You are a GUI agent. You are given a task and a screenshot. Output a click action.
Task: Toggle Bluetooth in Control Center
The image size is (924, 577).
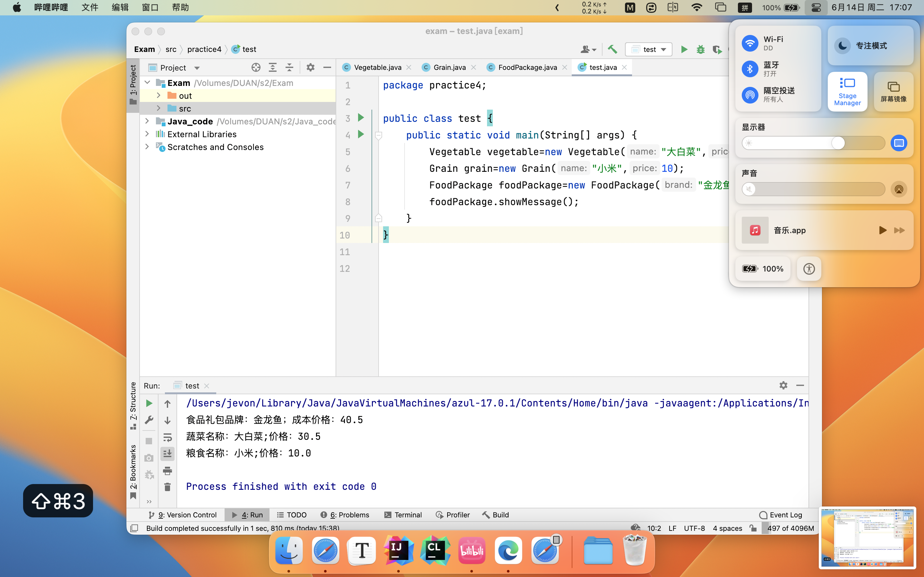(750, 69)
